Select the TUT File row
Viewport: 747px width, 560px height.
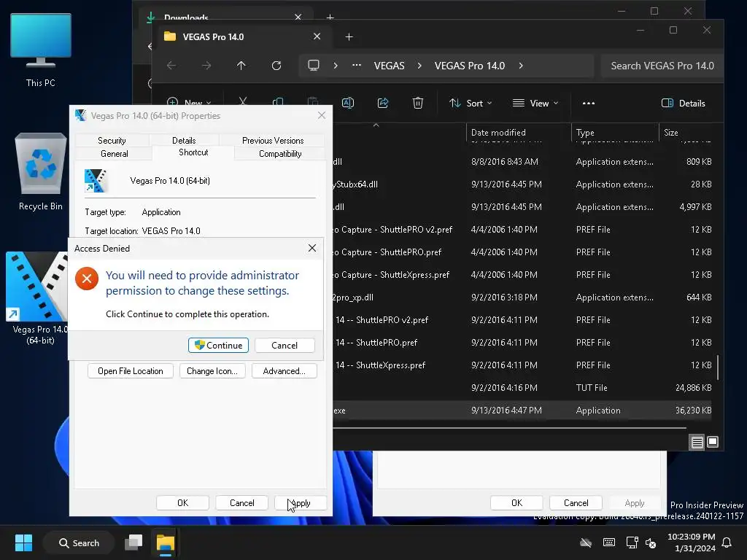point(523,388)
